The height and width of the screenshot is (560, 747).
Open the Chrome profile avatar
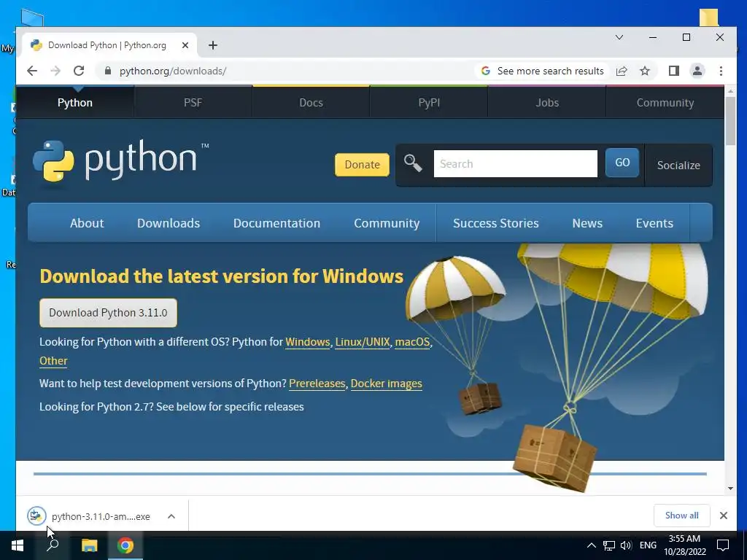coord(697,71)
